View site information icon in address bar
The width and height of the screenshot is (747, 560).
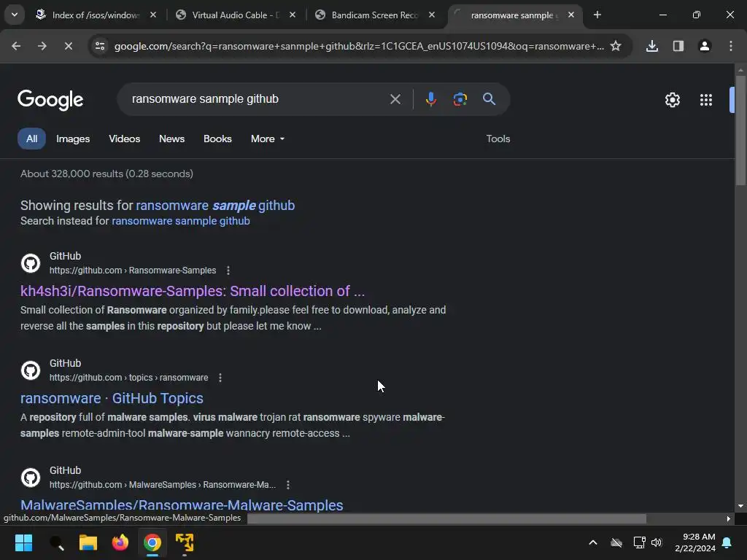click(100, 46)
